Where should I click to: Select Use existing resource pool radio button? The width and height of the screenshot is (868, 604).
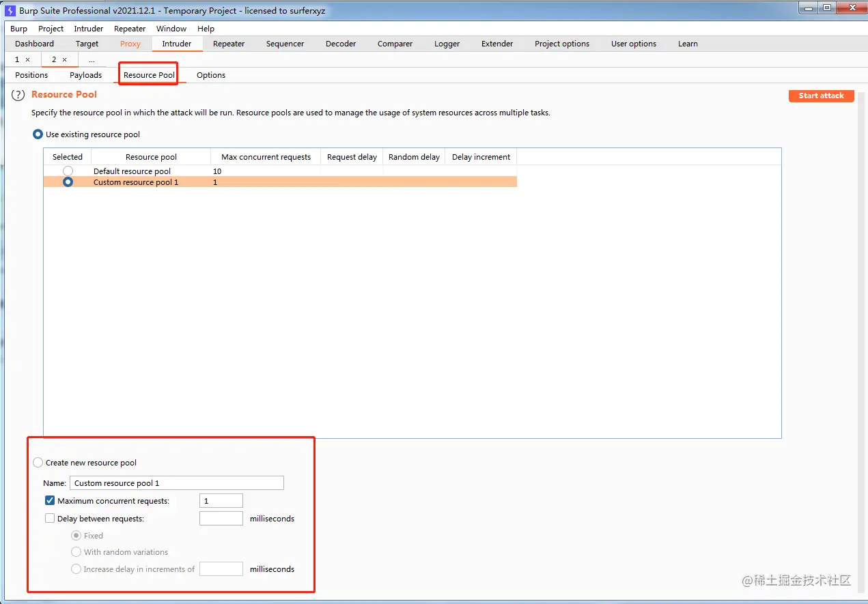pyautogui.click(x=38, y=134)
